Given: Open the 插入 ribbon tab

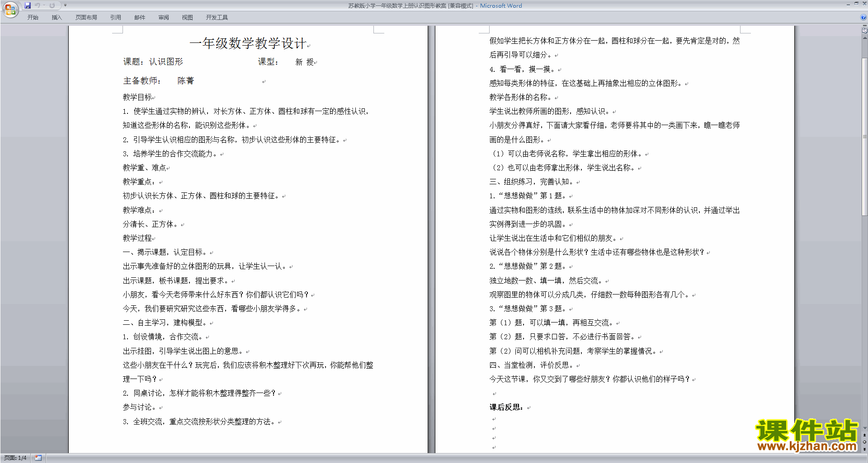Looking at the screenshot, I should click(57, 18).
